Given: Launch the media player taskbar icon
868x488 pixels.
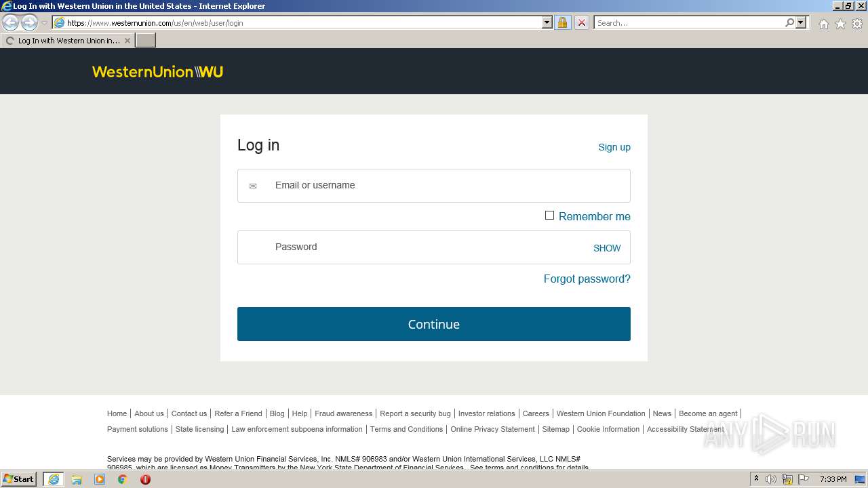Looking at the screenshot, I should point(100,479).
